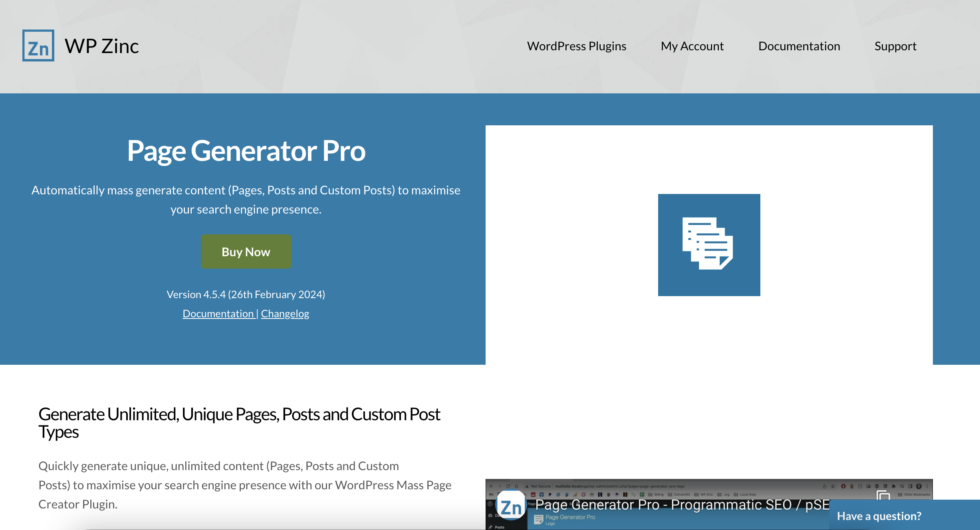Click the browser reload icon in the video preview
Image resolution: width=980 pixels, height=530 pixels.
(508, 486)
